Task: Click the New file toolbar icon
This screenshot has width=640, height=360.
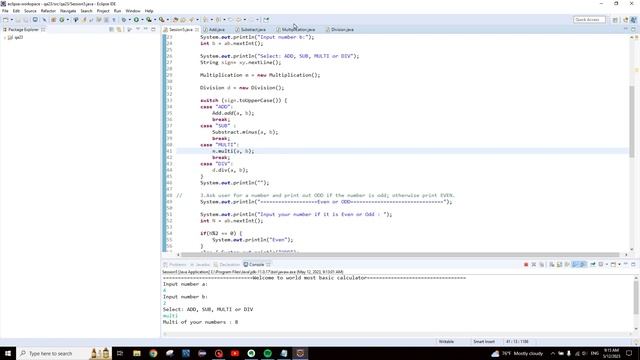Action: (5, 20)
